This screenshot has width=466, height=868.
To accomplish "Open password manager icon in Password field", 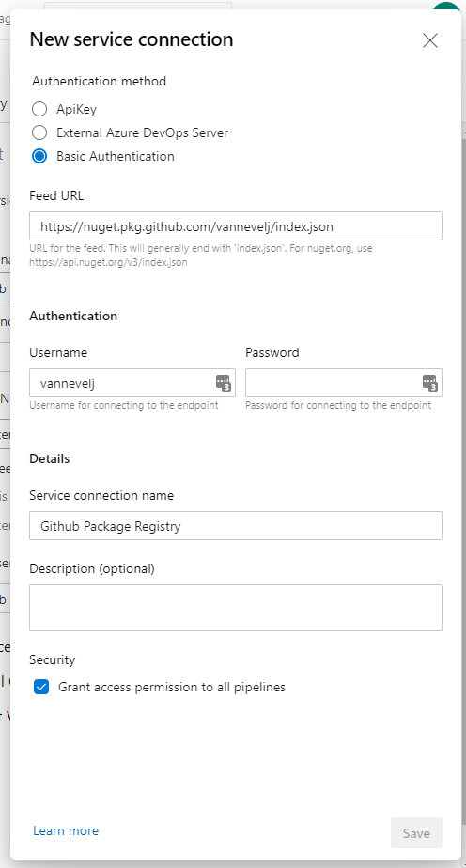I will point(430,382).
